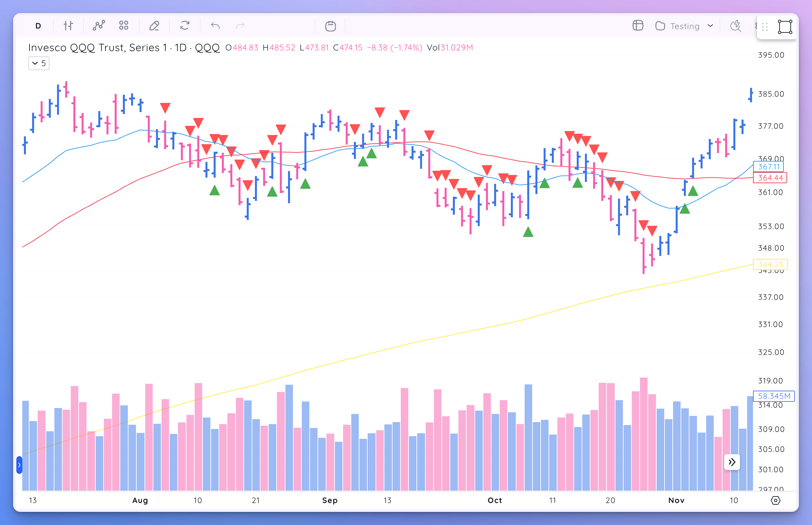
Task: Click the open value O484.83
Action: click(x=242, y=48)
